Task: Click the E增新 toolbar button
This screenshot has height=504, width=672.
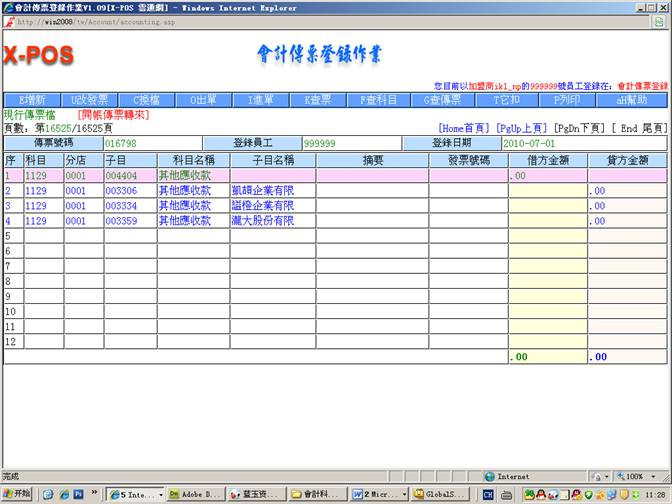Action: tap(33, 100)
